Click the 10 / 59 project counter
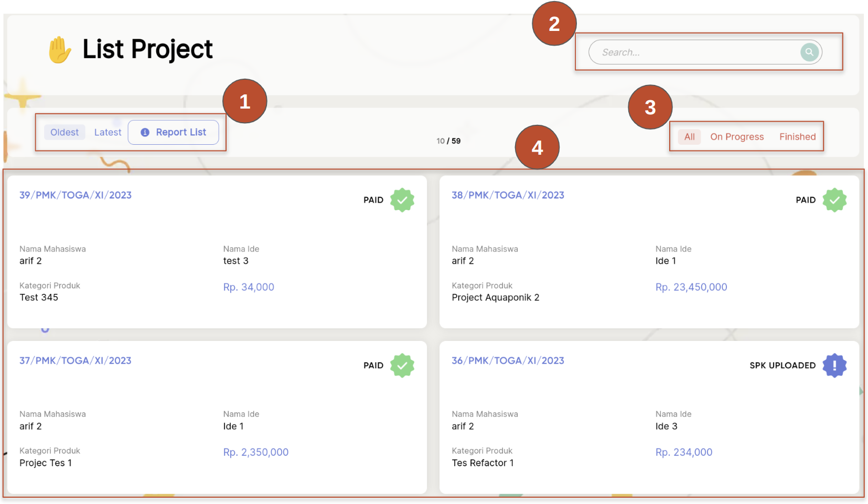This screenshot has width=868, height=504. click(x=448, y=141)
